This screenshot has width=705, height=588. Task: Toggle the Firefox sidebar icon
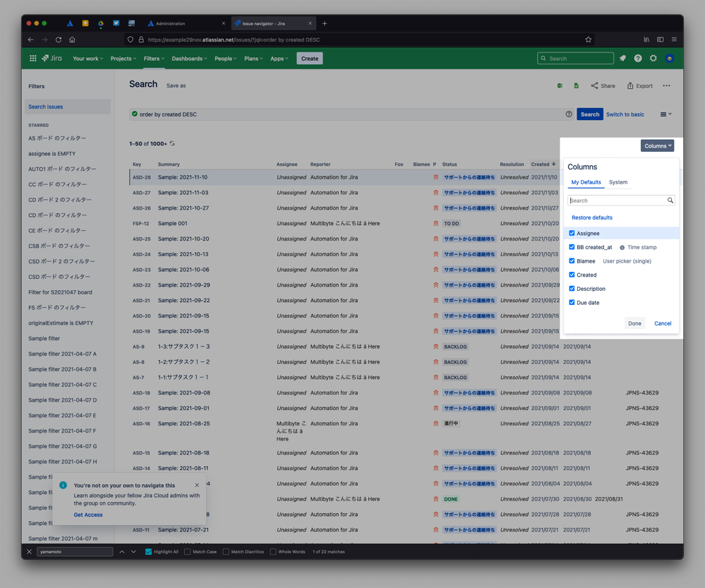660,40
